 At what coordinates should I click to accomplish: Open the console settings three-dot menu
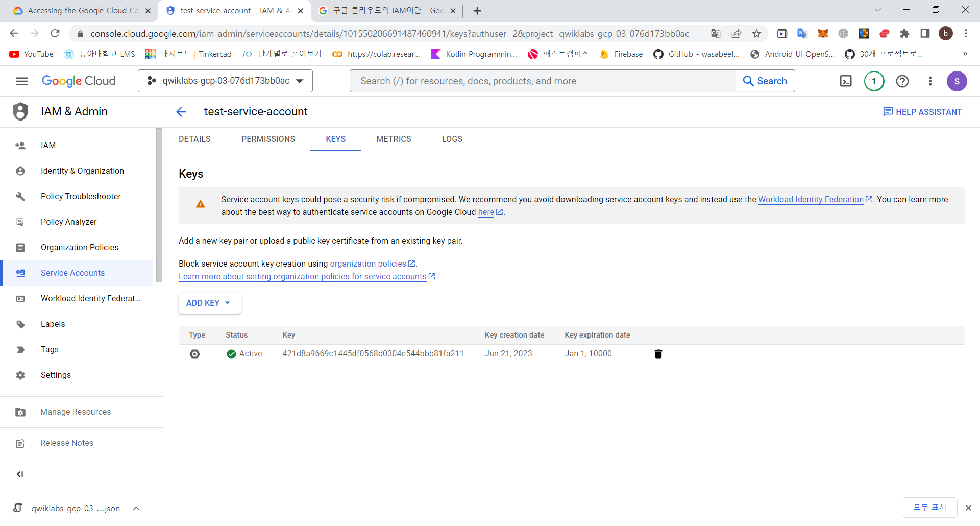(x=930, y=81)
